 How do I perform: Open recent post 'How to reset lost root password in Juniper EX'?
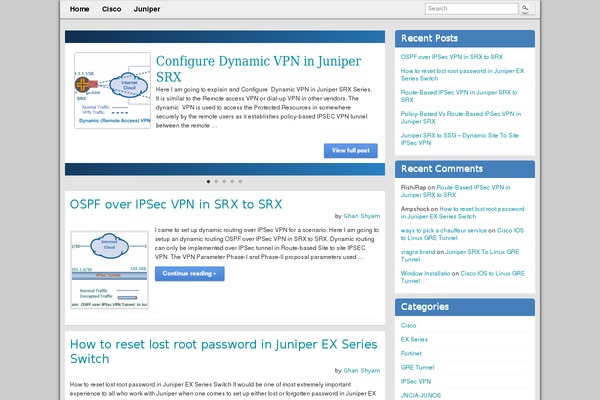(462, 75)
